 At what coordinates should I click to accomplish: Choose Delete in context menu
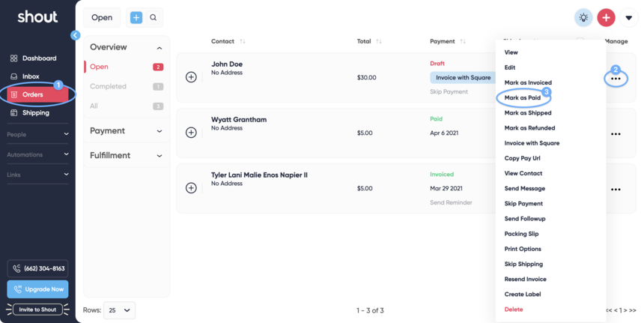[514, 310]
